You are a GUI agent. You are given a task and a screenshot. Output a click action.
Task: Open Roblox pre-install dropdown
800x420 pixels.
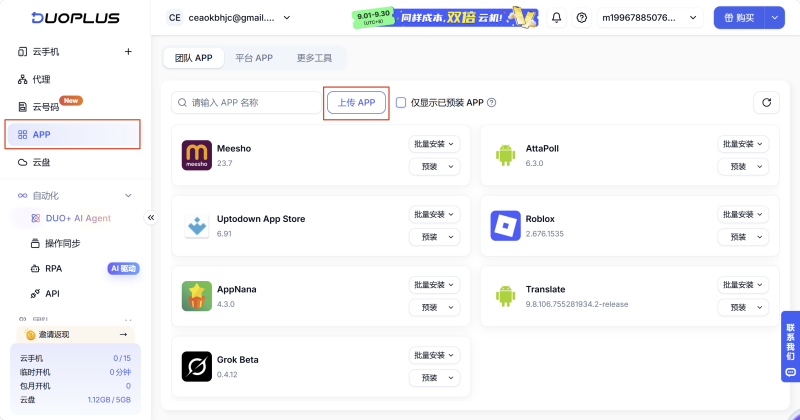point(743,237)
